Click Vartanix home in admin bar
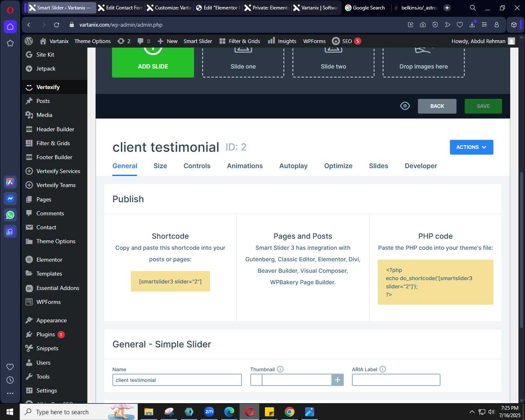This screenshot has height=420, width=525. (x=54, y=41)
